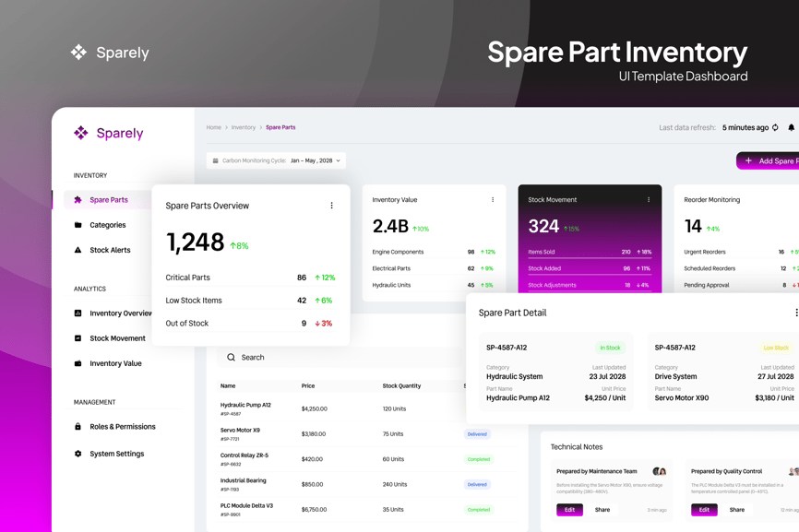Click the Home breadcrumb link

[213, 127]
